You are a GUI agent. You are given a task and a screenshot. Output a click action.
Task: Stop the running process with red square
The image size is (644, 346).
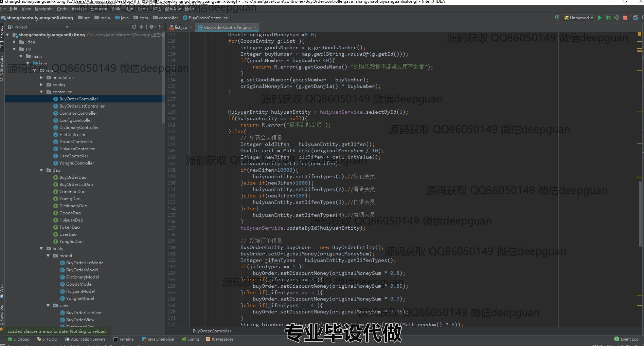pos(625,18)
